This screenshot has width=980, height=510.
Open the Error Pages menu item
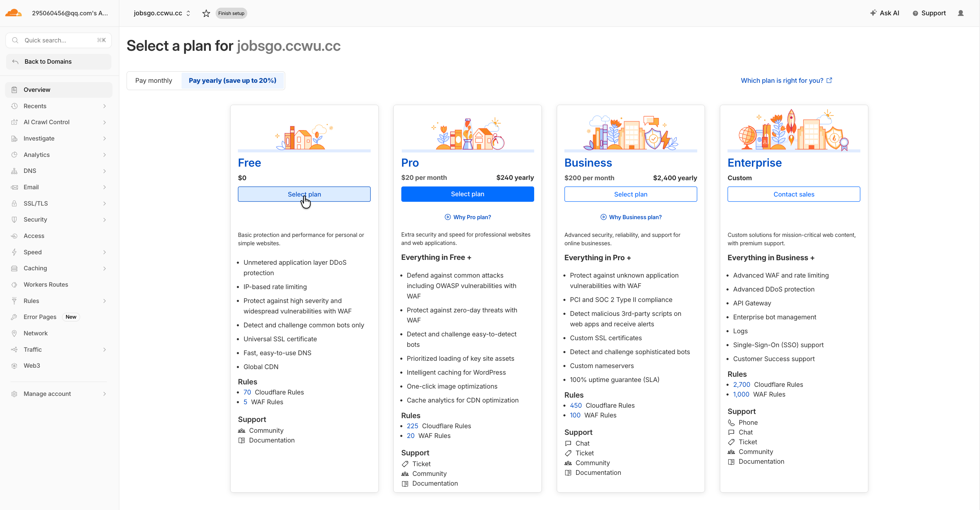(59, 317)
